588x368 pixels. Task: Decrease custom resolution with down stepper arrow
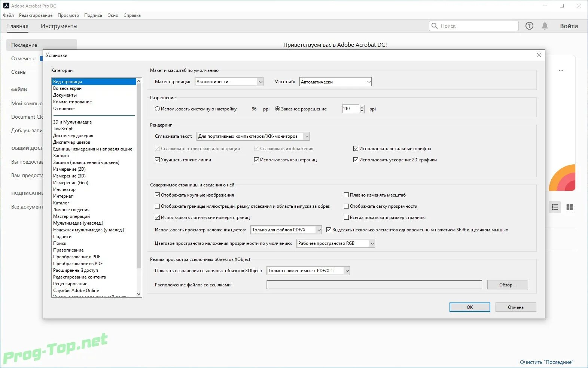[362, 111]
